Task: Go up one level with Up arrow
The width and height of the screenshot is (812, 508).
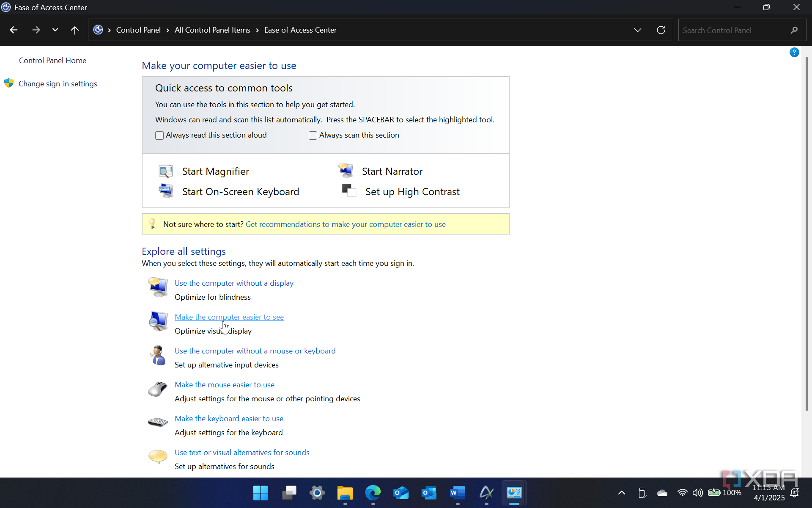Action: 75,30
